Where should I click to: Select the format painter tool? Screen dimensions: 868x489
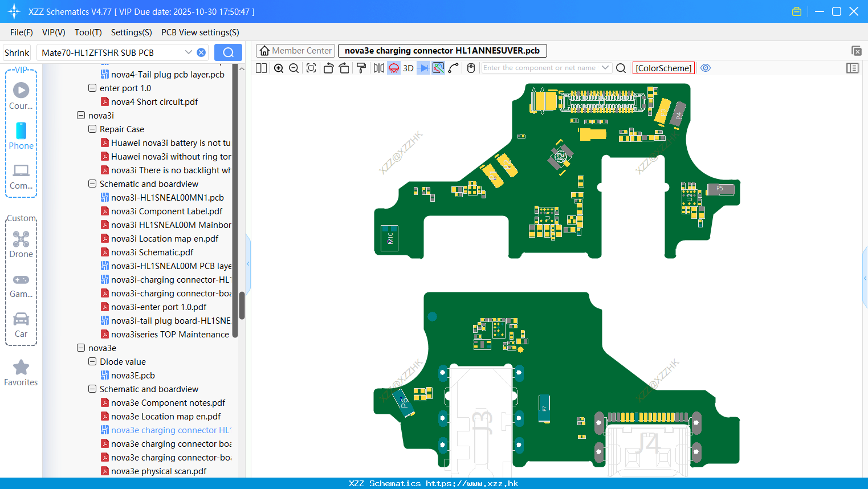coord(361,68)
